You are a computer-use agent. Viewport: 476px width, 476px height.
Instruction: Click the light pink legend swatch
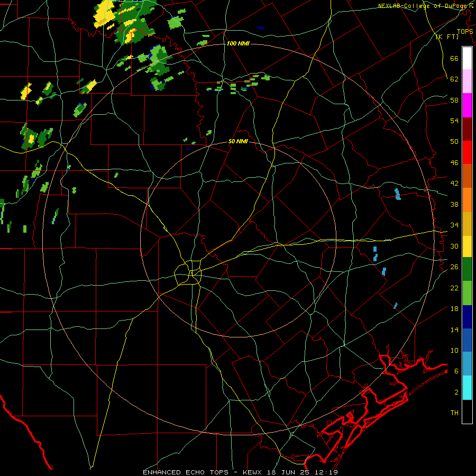(x=467, y=81)
